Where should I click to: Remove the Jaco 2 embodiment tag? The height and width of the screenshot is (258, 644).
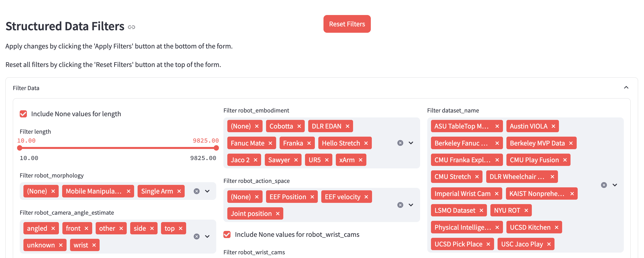[255, 160]
